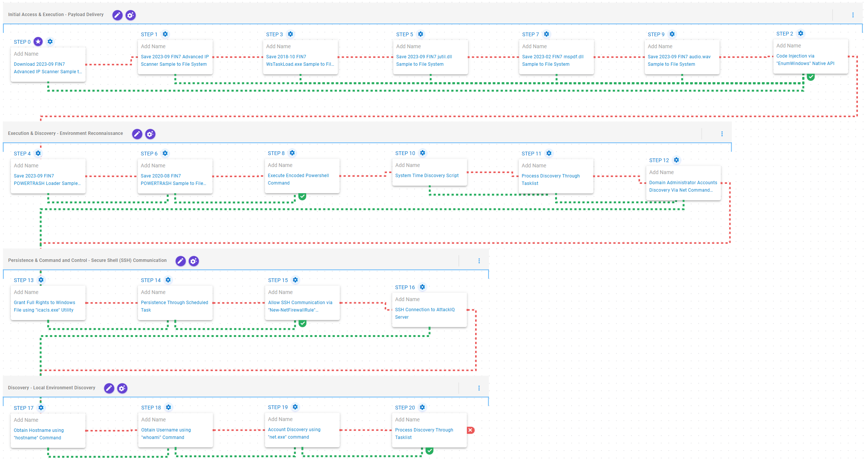Open the Persistence stage three-dot menu

479,261
